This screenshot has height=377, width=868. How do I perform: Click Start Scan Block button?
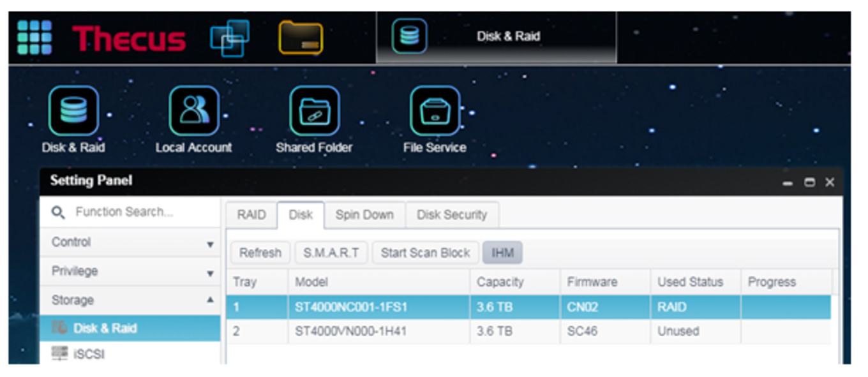[426, 253]
